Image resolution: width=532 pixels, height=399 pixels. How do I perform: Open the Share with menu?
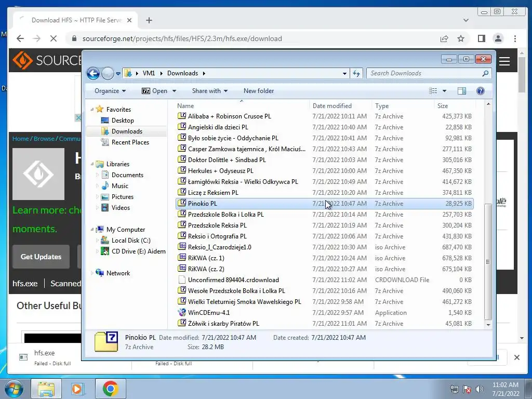point(210,91)
